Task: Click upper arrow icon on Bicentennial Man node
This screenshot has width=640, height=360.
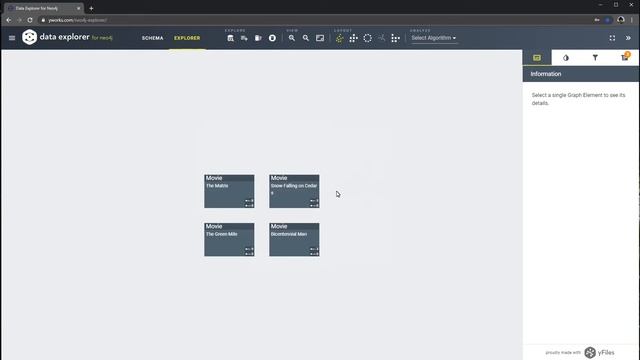Action: [x=314, y=249]
